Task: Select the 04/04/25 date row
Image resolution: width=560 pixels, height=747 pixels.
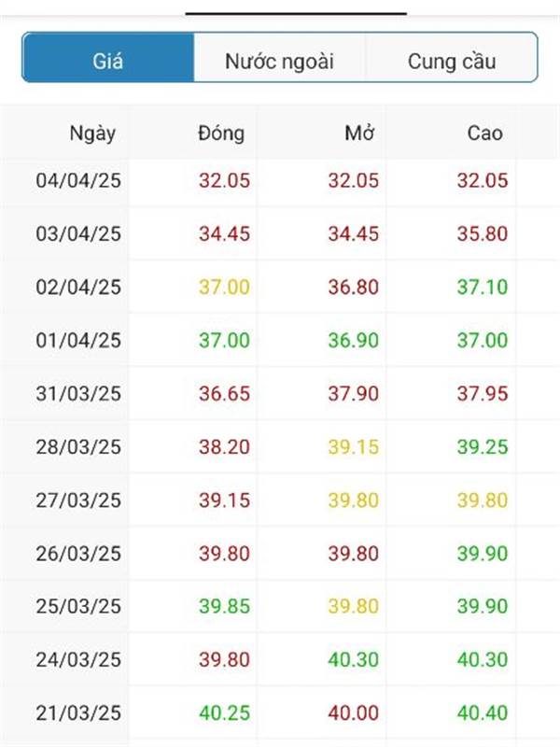Action: click(78, 181)
